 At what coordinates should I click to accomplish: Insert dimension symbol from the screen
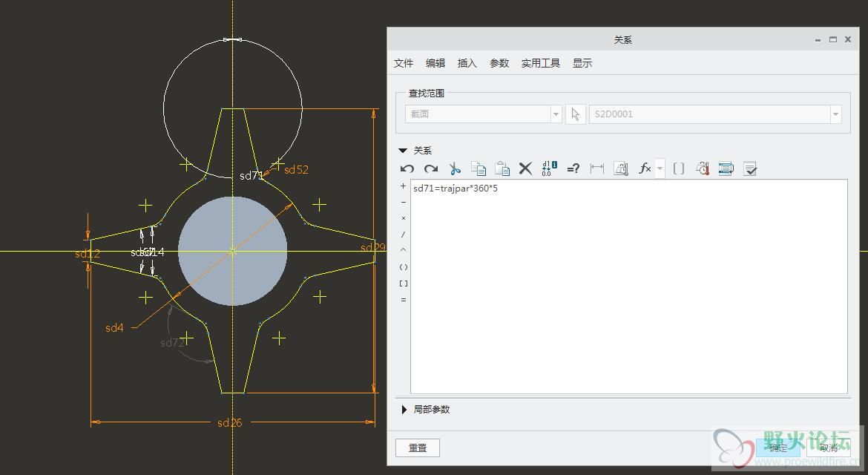[596, 168]
